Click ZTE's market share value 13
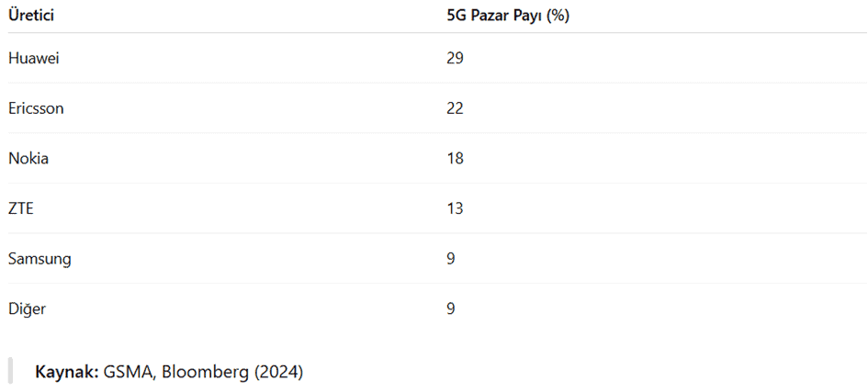Viewport: 868px width, 392px height. (455, 208)
